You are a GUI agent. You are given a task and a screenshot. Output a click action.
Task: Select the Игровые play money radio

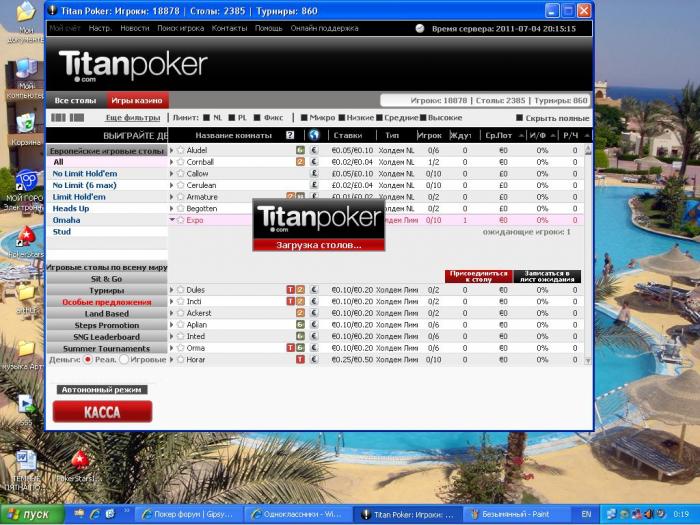tap(124, 359)
